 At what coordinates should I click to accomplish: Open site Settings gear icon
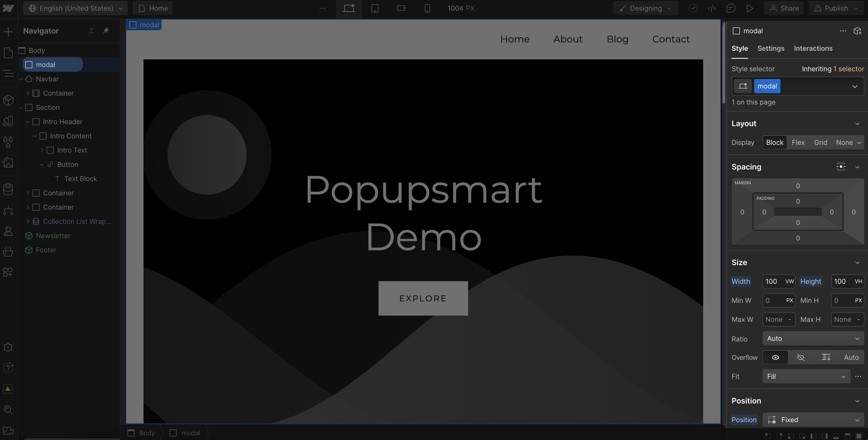pyautogui.click(x=8, y=348)
